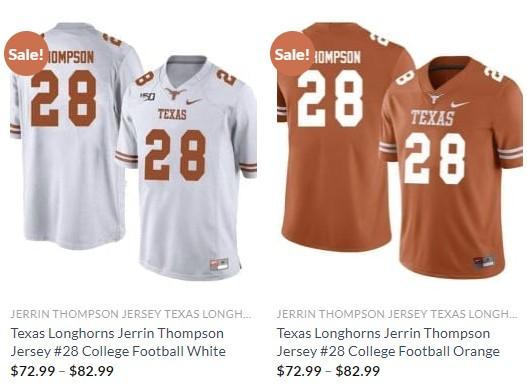
Task: Open Jerrin Thompson College Football White product link
Action: (118, 342)
